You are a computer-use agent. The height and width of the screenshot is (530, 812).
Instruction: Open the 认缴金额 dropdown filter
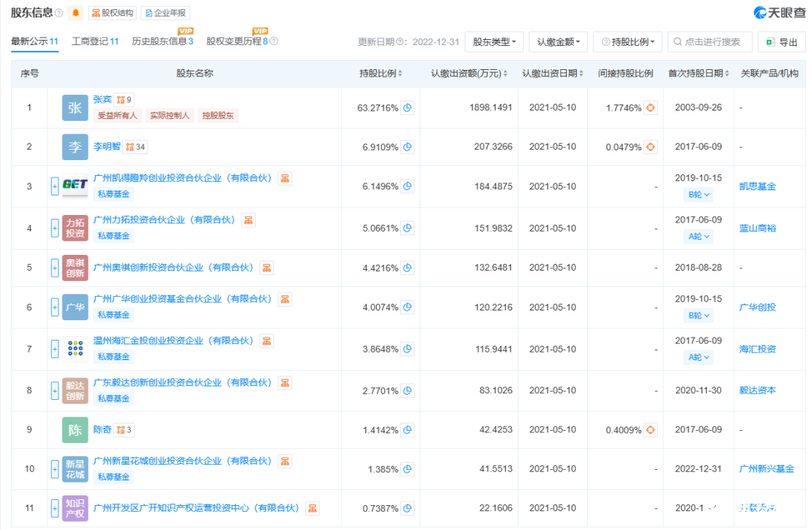pos(558,42)
